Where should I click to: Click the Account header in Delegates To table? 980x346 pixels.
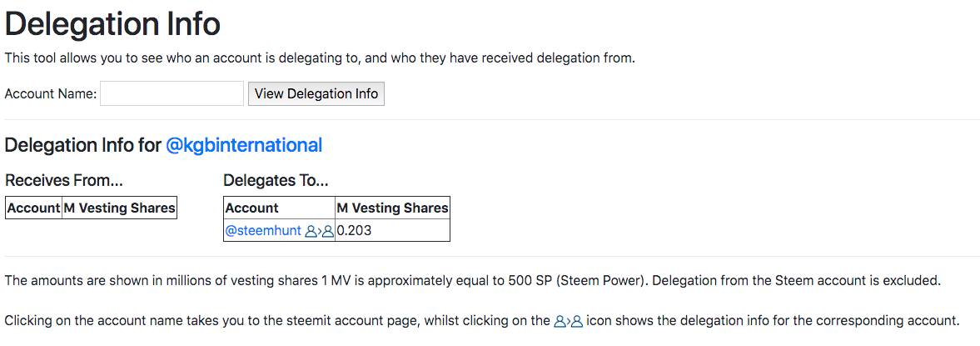point(280,208)
